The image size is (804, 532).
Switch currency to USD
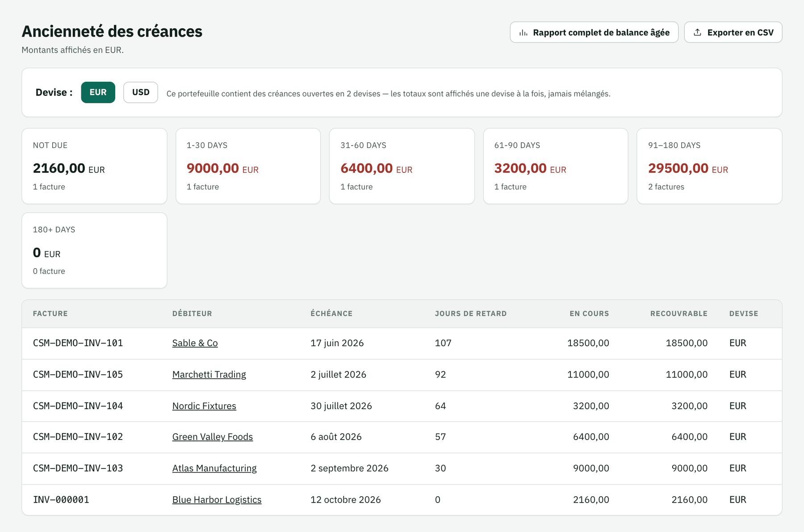tap(141, 92)
